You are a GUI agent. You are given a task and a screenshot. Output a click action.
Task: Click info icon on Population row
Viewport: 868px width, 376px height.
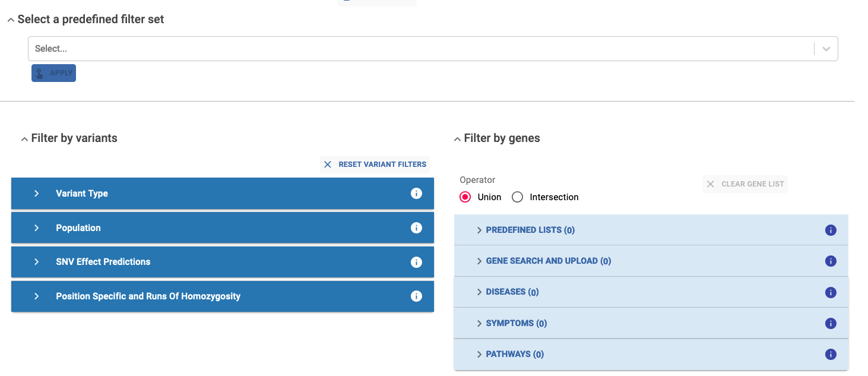(x=416, y=228)
